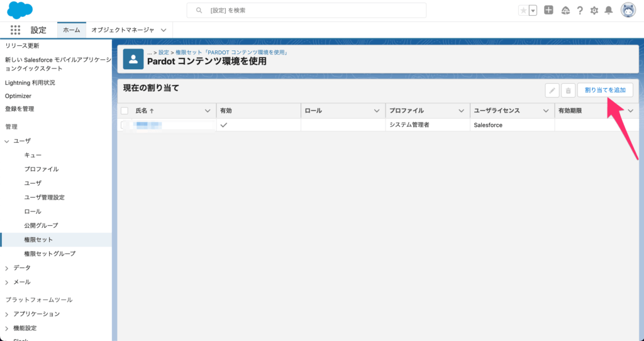This screenshot has width=644, height=341.
Task: Open 登録を管理 in sidebar
Action: tap(19, 109)
